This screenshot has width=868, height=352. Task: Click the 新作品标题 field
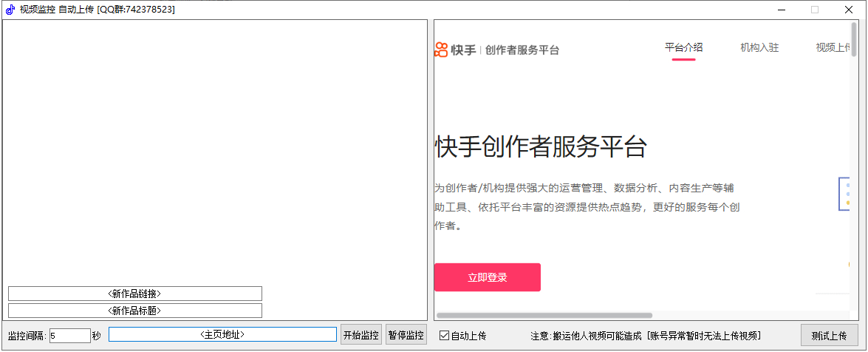[135, 311]
